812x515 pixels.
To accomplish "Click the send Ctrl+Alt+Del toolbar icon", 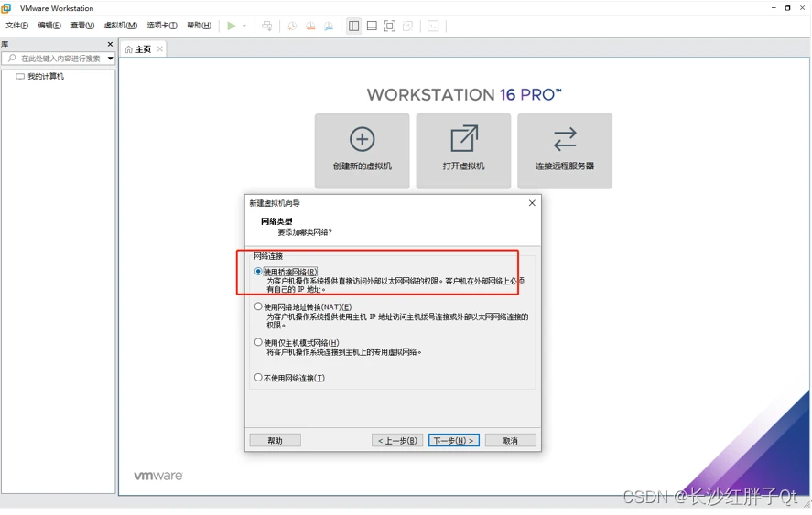I will tap(266, 26).
